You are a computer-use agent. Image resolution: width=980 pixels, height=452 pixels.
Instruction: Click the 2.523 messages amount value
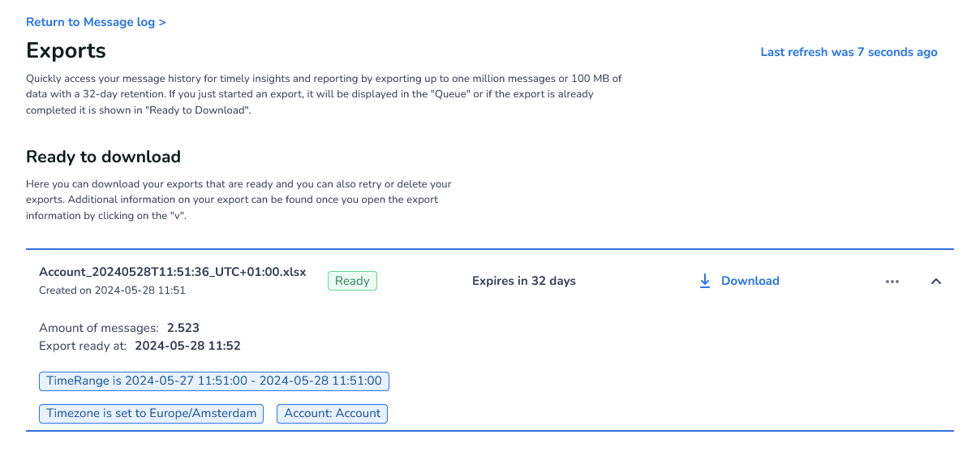pos(183,328)
